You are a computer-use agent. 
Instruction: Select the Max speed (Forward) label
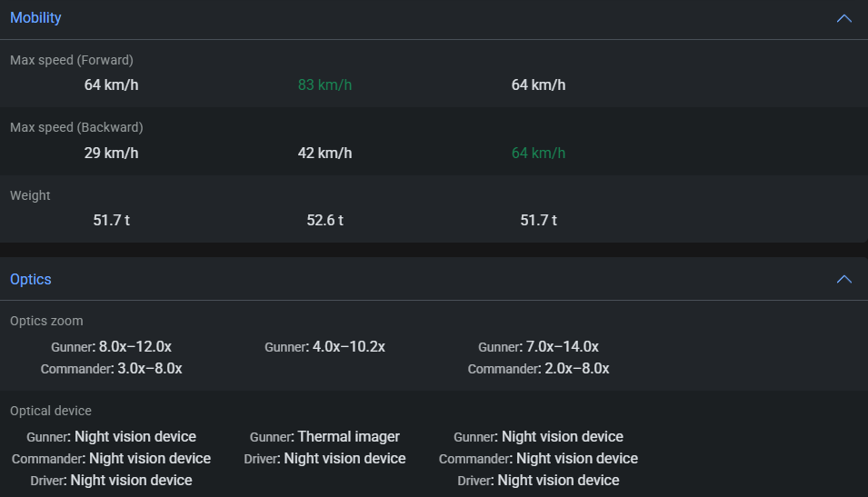tap(72, 60)
